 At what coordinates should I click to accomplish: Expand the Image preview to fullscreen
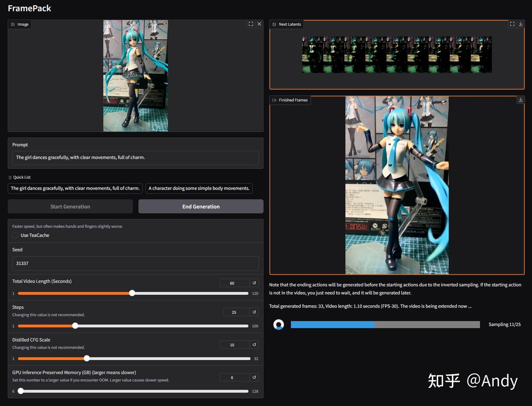point(250,24)
